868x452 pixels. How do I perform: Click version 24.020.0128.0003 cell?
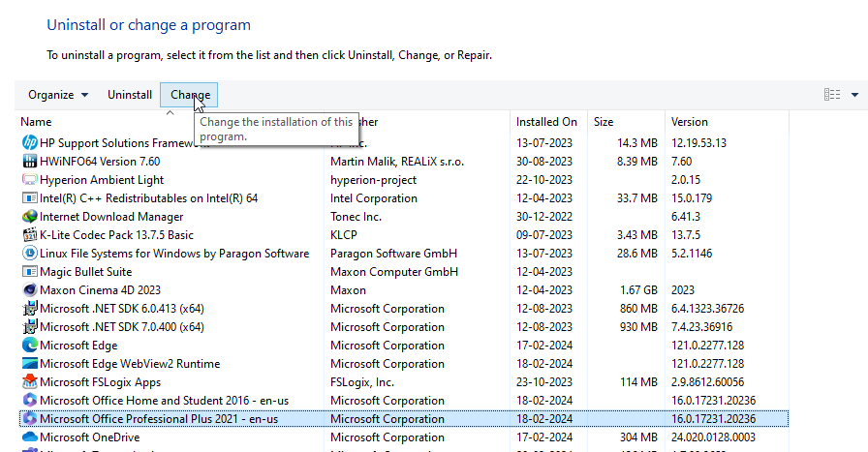(713, 437)
